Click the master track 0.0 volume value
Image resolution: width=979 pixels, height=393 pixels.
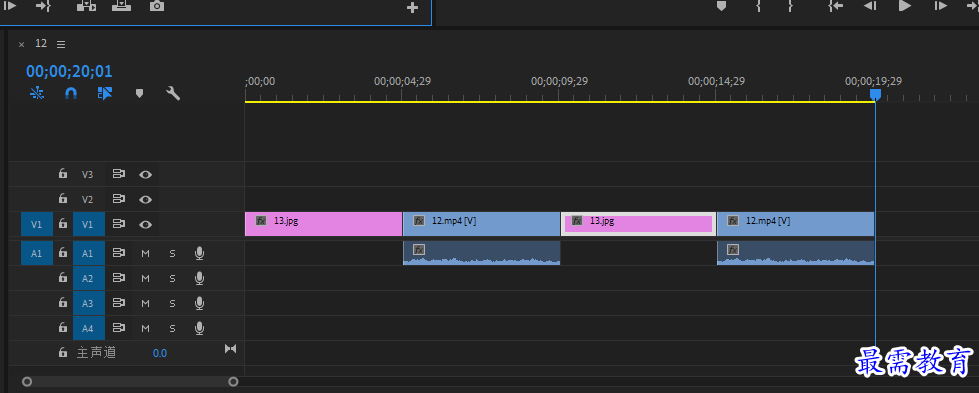(160, 353)
